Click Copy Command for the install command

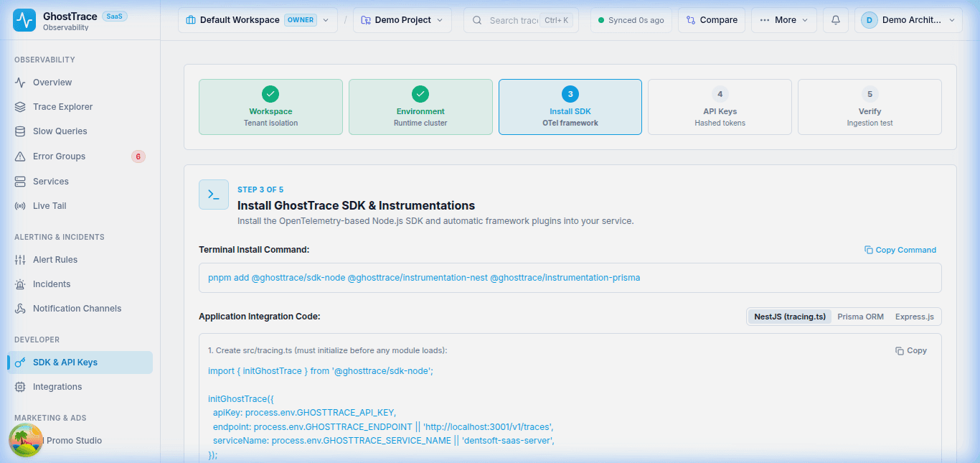click(x=900, y=250)
